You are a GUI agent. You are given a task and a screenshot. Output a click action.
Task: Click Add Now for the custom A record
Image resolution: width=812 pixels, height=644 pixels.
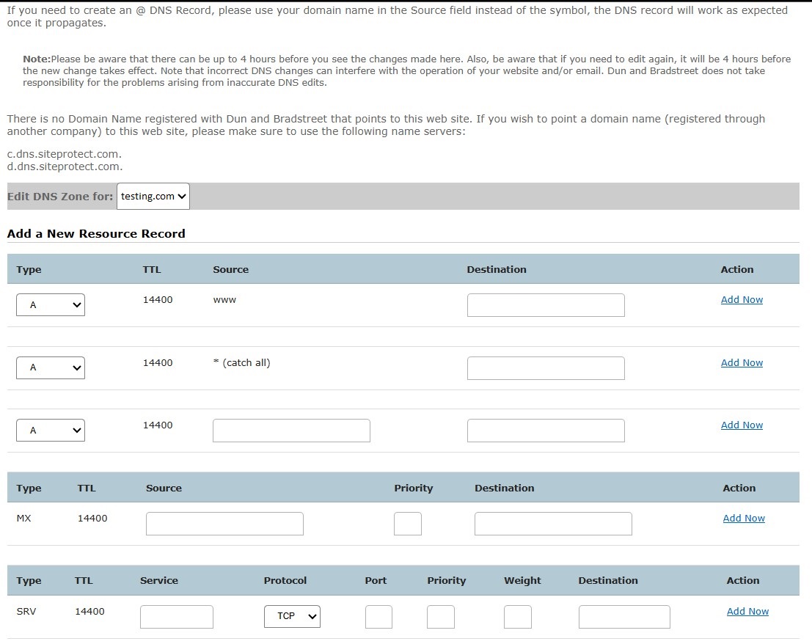[742, 425]
